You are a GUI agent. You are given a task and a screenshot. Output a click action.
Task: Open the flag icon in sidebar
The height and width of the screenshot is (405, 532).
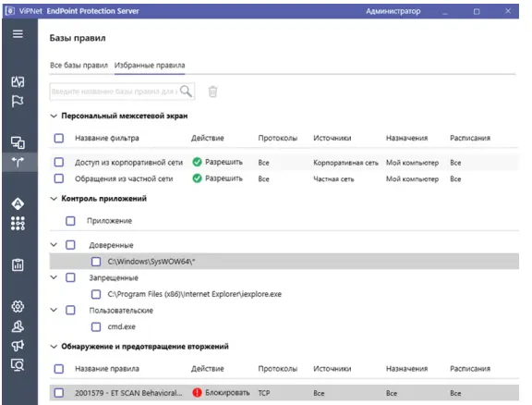[18, 101]
